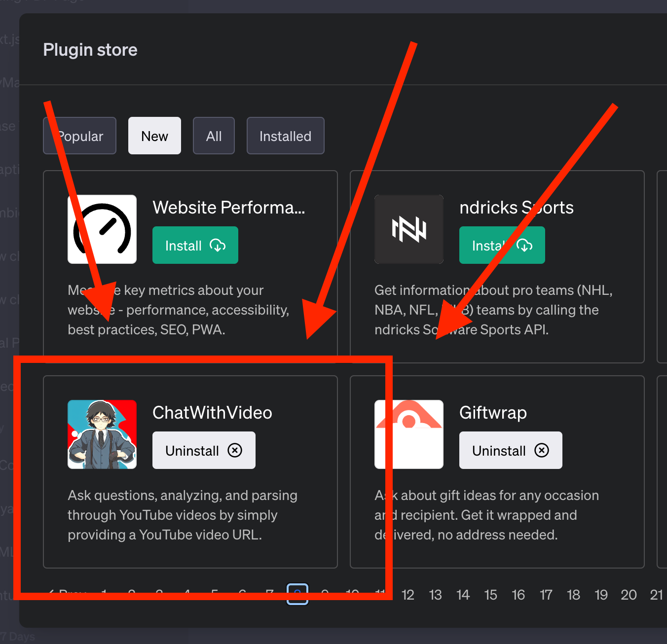Select the New plugins tab
667x644 pixels.
(x=154, y=136)
